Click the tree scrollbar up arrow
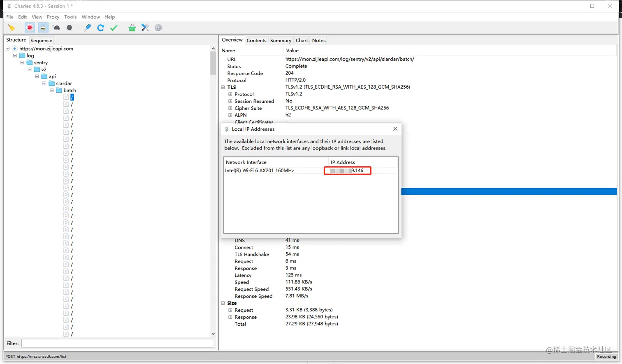This screenshot has height=364, width=622. point(213,48)
